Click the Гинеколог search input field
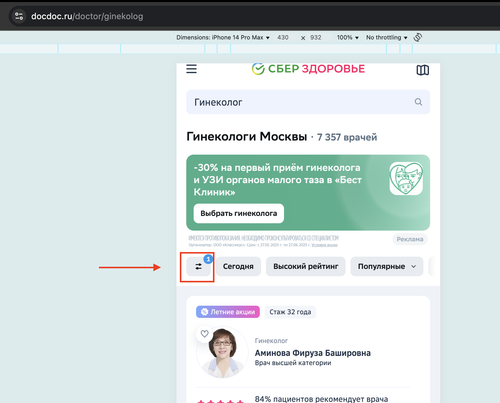Viewport: 500px width, 403px height. 308,102
